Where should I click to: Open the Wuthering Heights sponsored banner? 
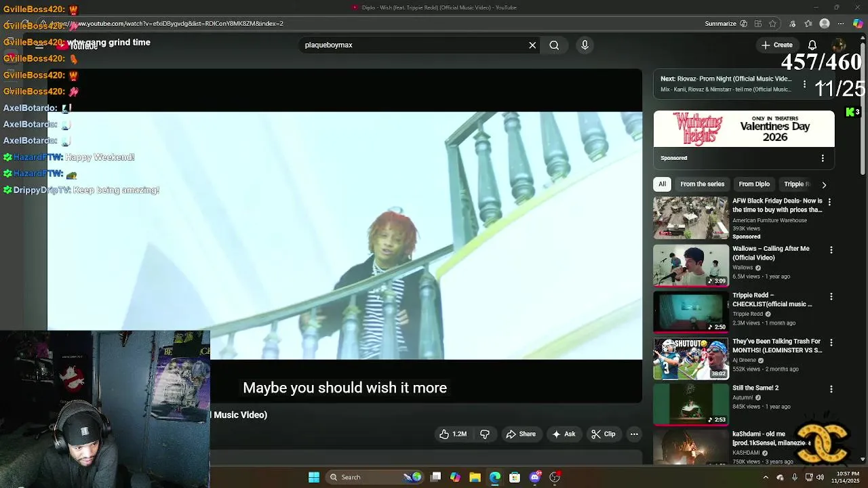click(x=744, y=129)
